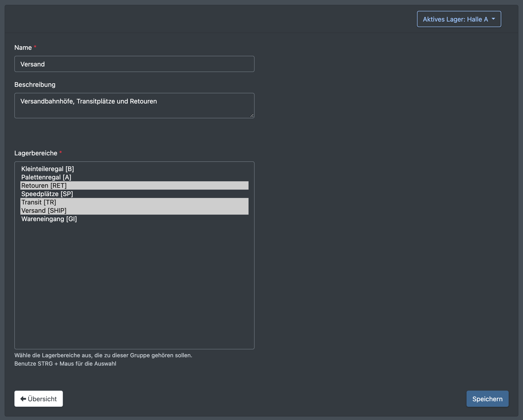
Task: Focus the Beschreibung text area
Action: [134, 106]
